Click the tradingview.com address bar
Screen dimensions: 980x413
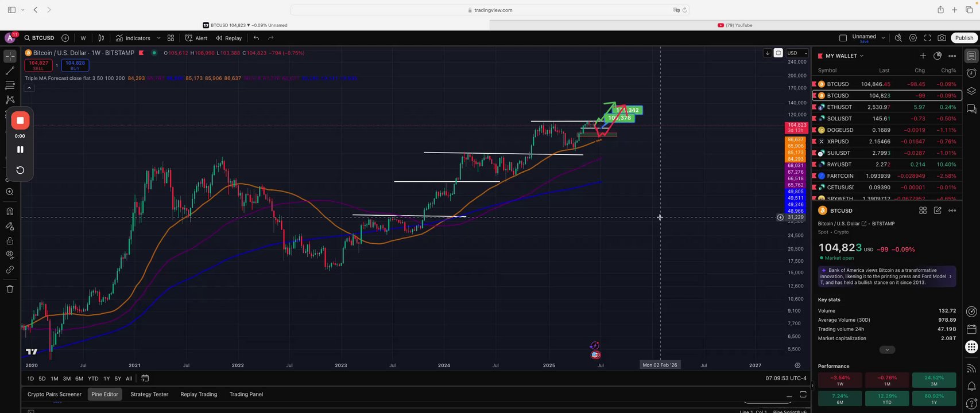(490, 10)
